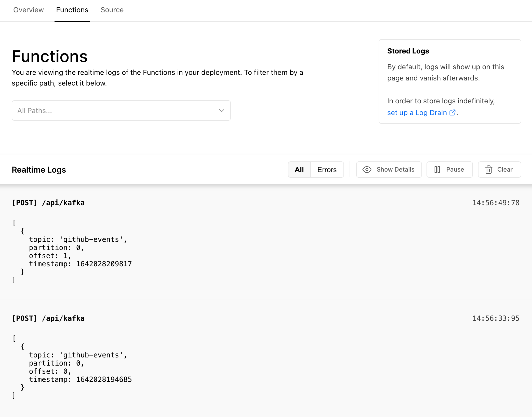Click the Realtime Logs heading
Image resolution: width=532 pixels, height=417 pixels.
click(x=39, y=169)
